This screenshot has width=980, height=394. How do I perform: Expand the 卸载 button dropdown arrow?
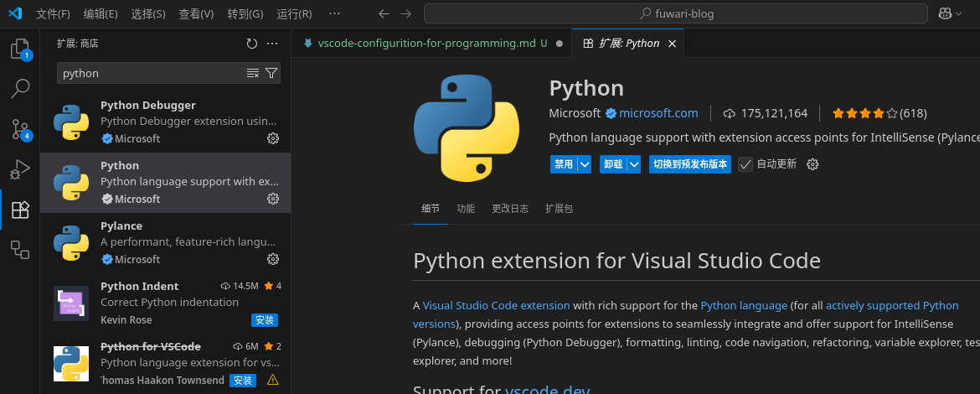click(x=634, y=164)
